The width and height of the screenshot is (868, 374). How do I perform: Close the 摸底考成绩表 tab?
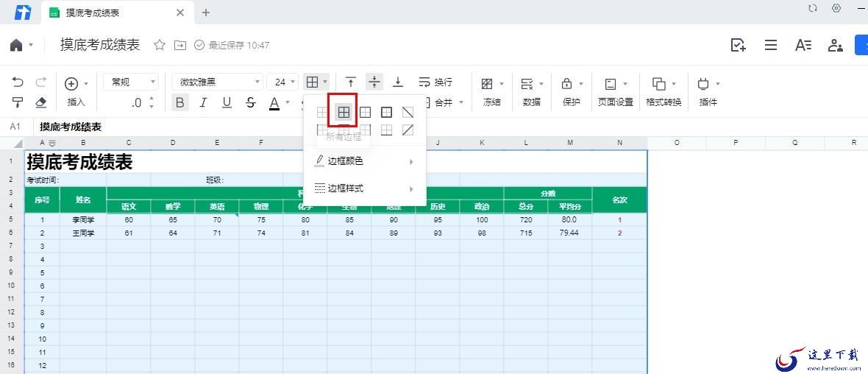point(180,13)
